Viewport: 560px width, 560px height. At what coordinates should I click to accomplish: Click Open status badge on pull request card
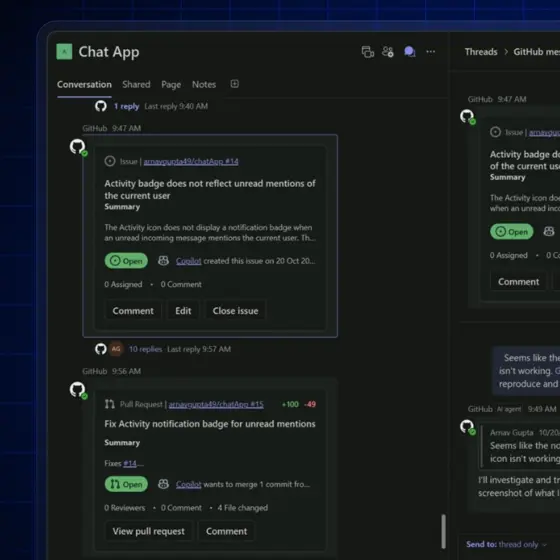pyautogui.click(x=126, y=484)
